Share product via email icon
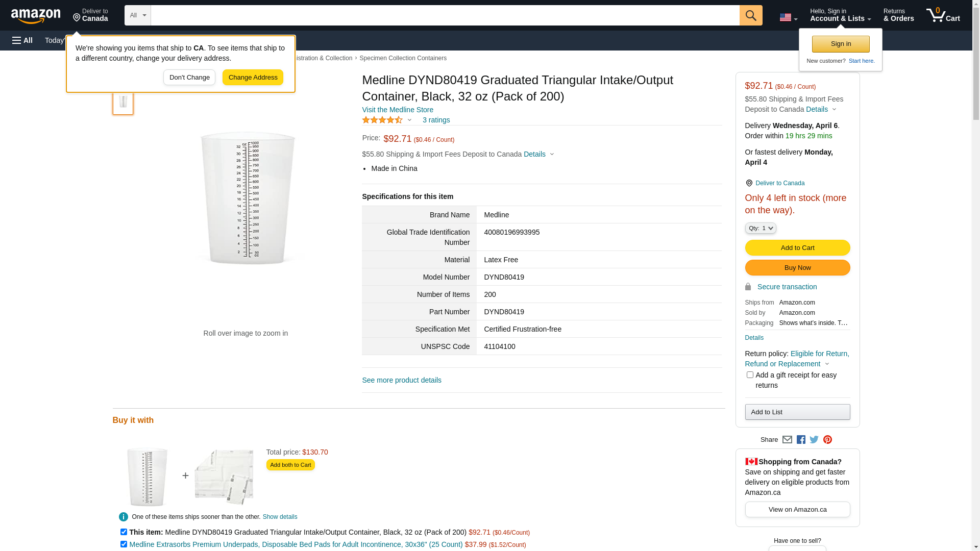Screen dimensions: 980x551 pyautogui.click(x=787, y=440)
